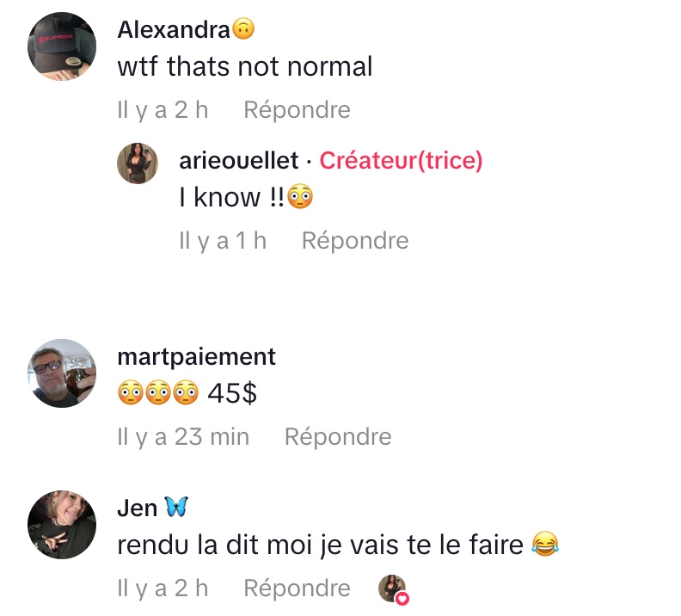Open martpaiement's profile picture

click(x=62, y=373)
